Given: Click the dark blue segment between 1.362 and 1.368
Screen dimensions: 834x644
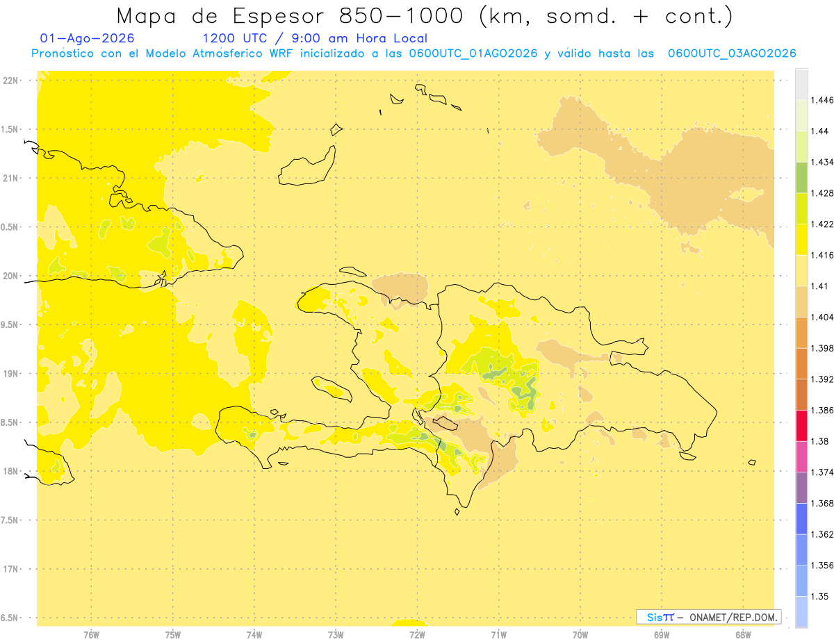Looking at the screenshot, I should [802, 518].
